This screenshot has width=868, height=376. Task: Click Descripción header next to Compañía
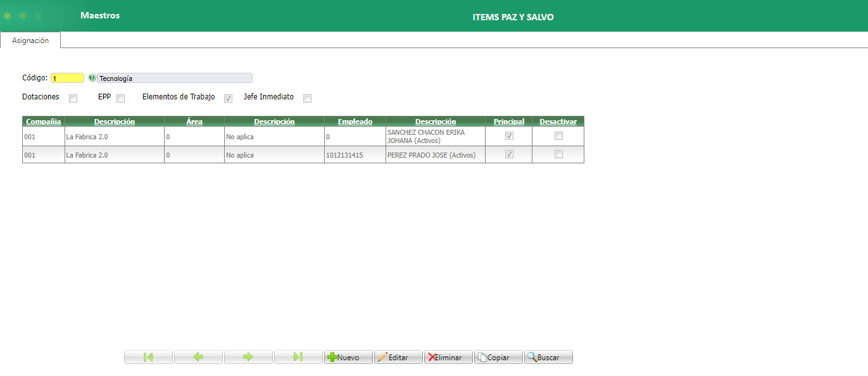(x=115, y=122)
